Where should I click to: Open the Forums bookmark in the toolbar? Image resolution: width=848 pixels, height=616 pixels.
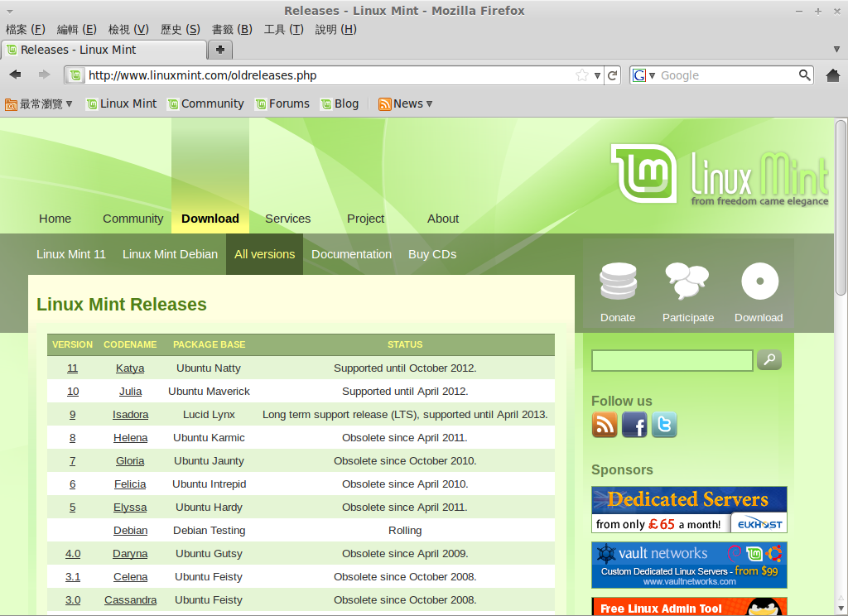(282, 103)
